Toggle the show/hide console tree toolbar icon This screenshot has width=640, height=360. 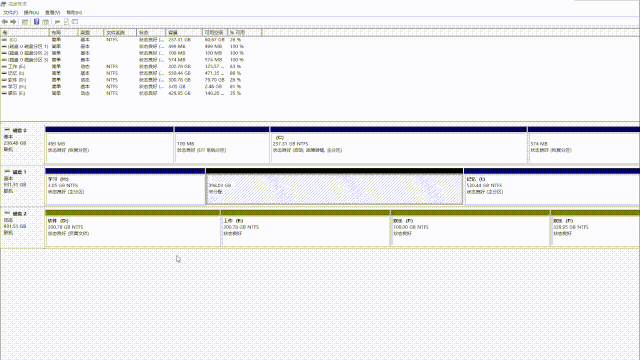click(x=25, y=22)
